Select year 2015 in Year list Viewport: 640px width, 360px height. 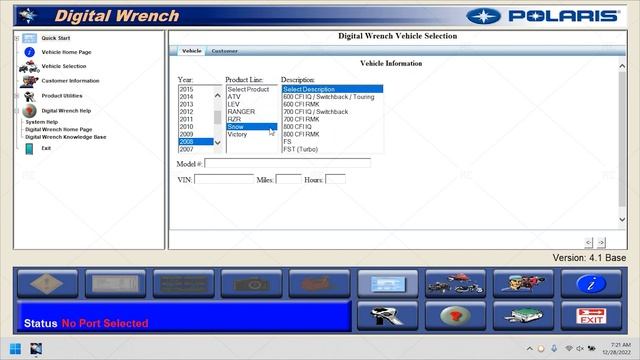(x=196, y=89)
